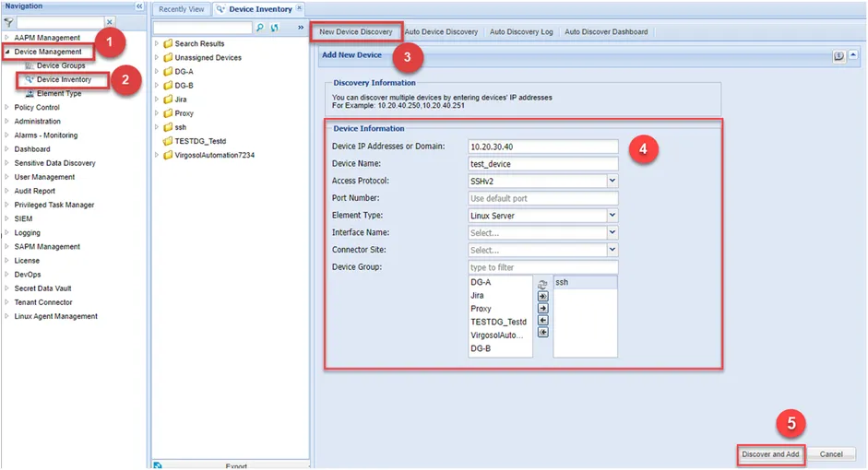Click the magnifier search icon above device tree
The width and height of the screenshot is (868, 470).
259,28
